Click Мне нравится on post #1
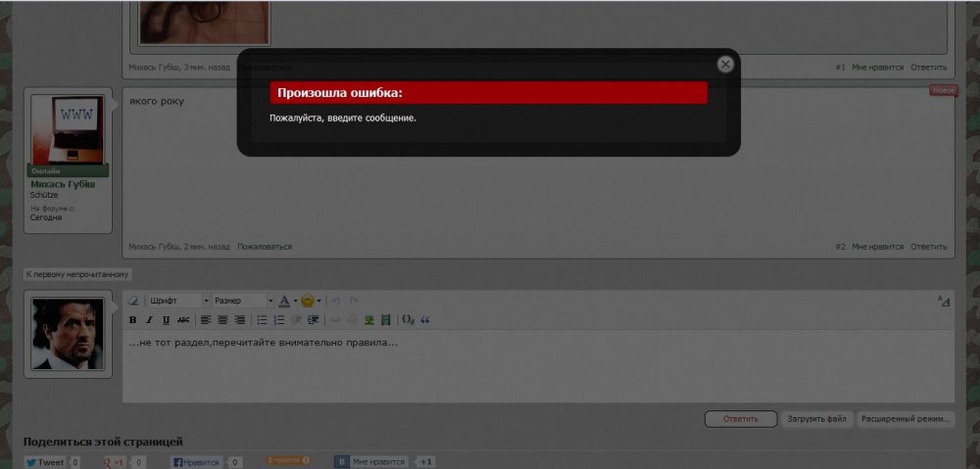The image size is (980, 469). click(x=877, y=67)
